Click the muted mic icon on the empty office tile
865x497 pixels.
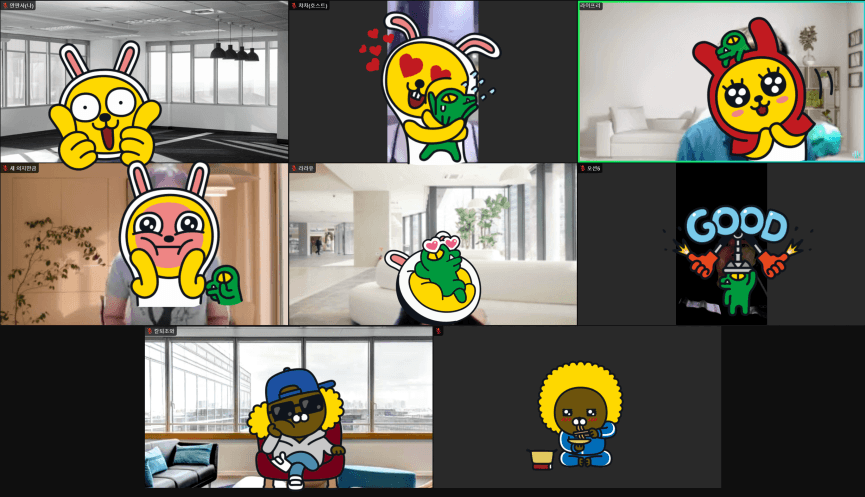tap(5, 6)
